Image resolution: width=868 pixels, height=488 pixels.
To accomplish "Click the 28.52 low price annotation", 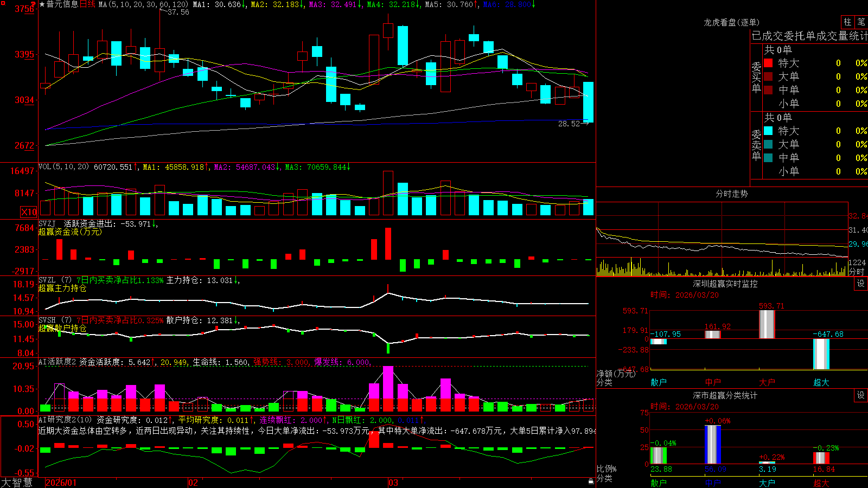I will (569, 124).
